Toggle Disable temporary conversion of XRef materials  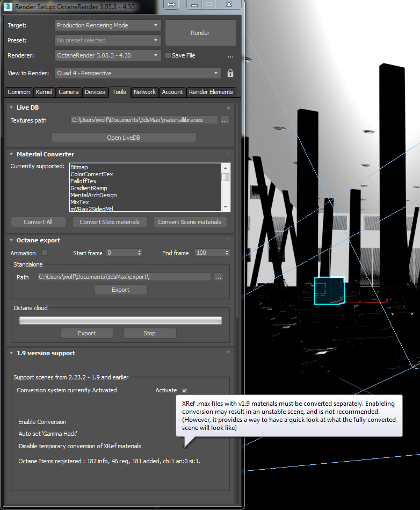click(185, 446)
